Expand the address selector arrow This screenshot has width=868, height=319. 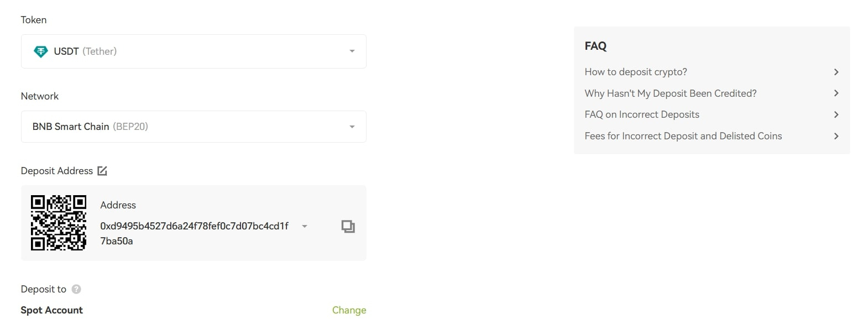click(x=305, y=226)
